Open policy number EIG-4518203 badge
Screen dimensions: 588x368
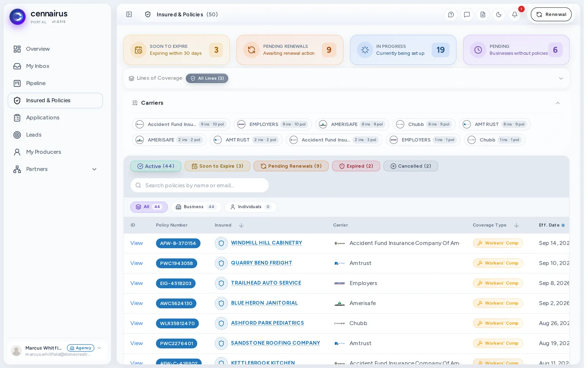click(176, 283)
